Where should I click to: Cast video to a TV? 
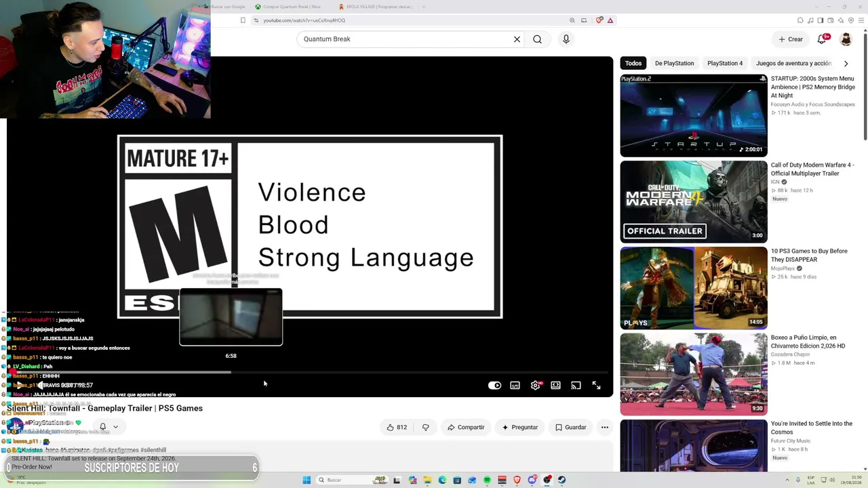(x=576, y=386)
